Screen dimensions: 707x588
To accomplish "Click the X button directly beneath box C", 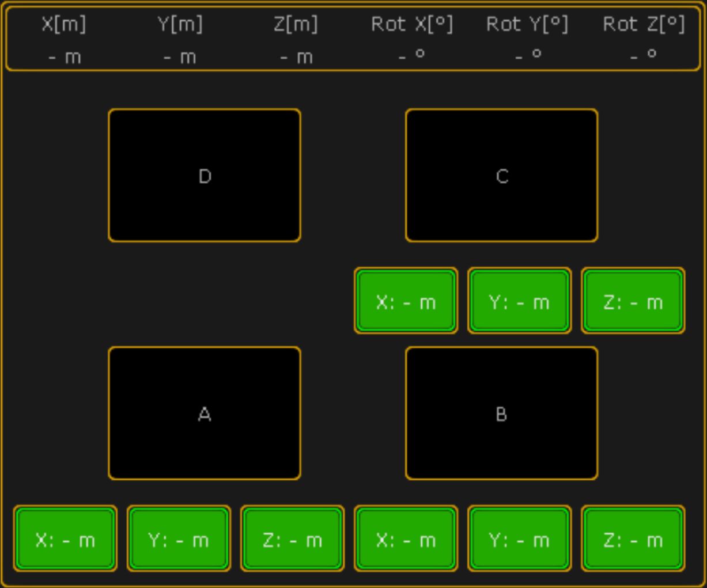I will click(x=406, y=301).
